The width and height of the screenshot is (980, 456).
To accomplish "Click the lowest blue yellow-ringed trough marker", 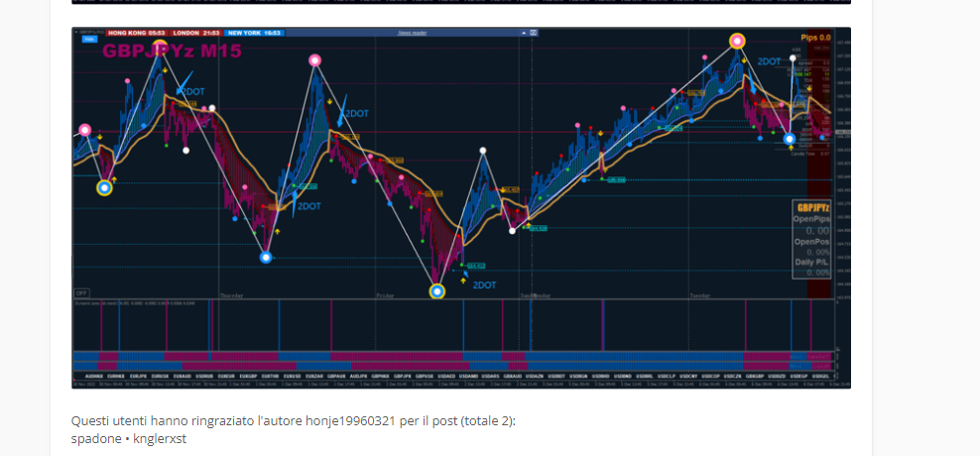I will point(436,291).
